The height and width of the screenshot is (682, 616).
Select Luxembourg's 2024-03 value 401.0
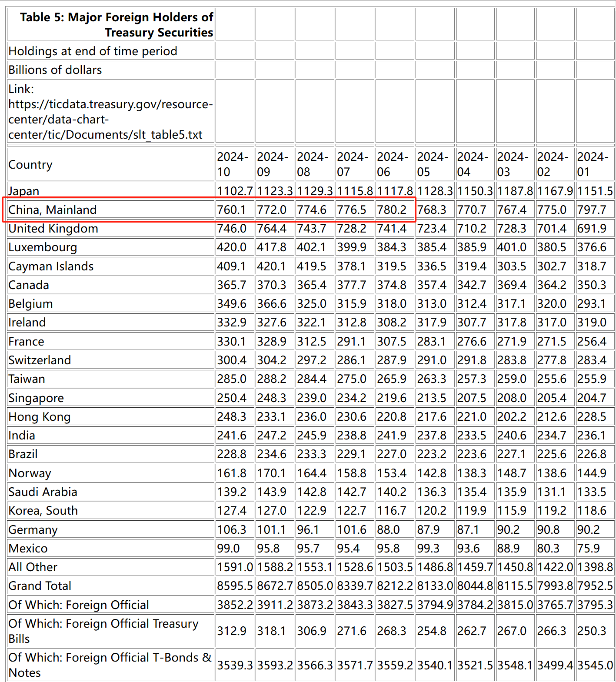515,247
